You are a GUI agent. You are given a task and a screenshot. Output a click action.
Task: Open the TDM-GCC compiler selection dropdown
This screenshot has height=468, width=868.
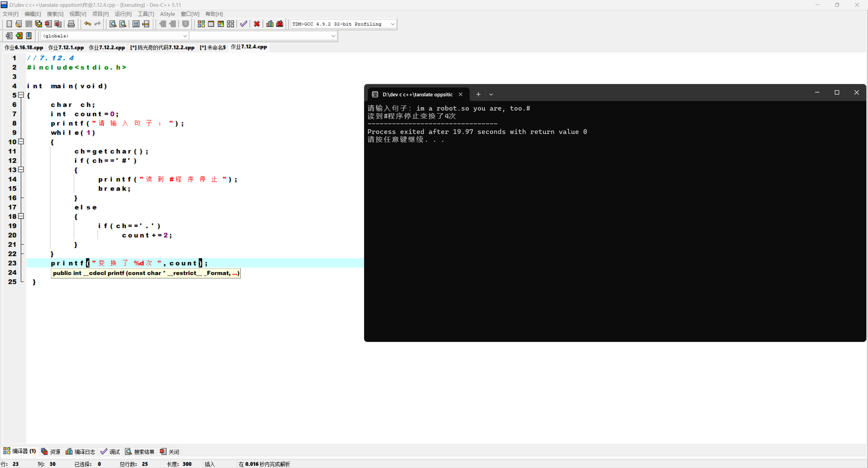(392, 24)
